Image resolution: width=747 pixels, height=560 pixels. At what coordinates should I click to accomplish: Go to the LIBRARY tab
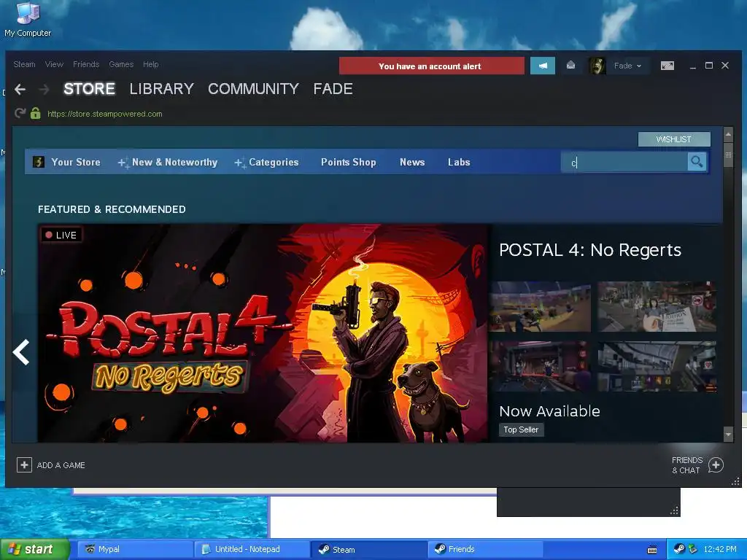(161, 89)
